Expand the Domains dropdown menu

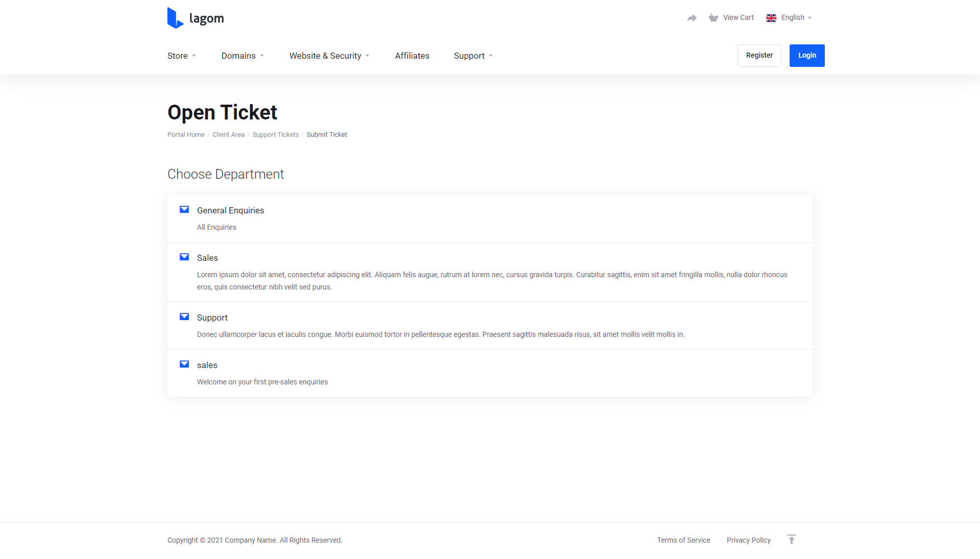tap(243, 56)
